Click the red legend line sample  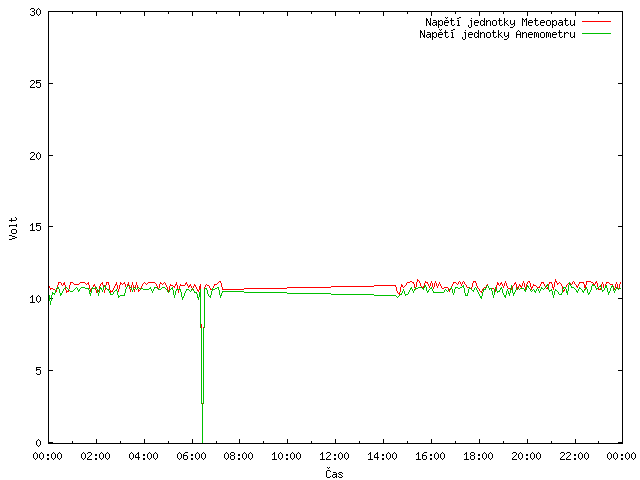tap(596, 22)
